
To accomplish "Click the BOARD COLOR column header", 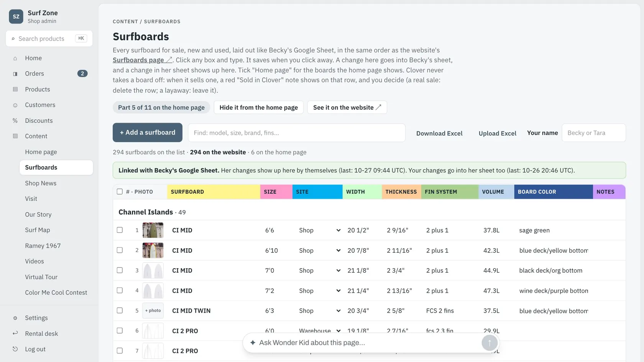I will click(x=554, y=192).
